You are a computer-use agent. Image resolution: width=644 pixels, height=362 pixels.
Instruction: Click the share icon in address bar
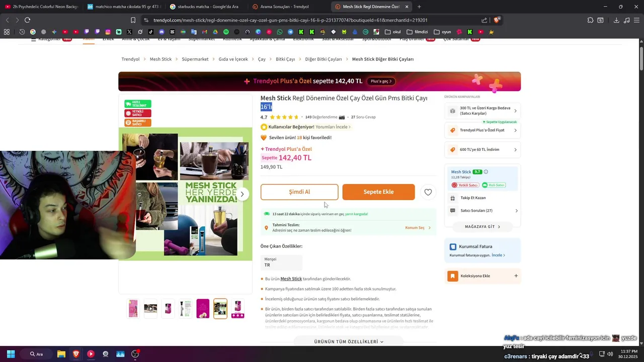click(x=484, y=20)
